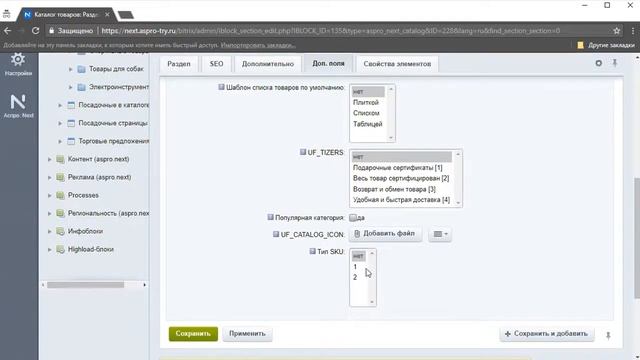Toggle Популярная категория field marker
Image resolution: width=640 pixels, height=360 pixels.
point(270,217)
